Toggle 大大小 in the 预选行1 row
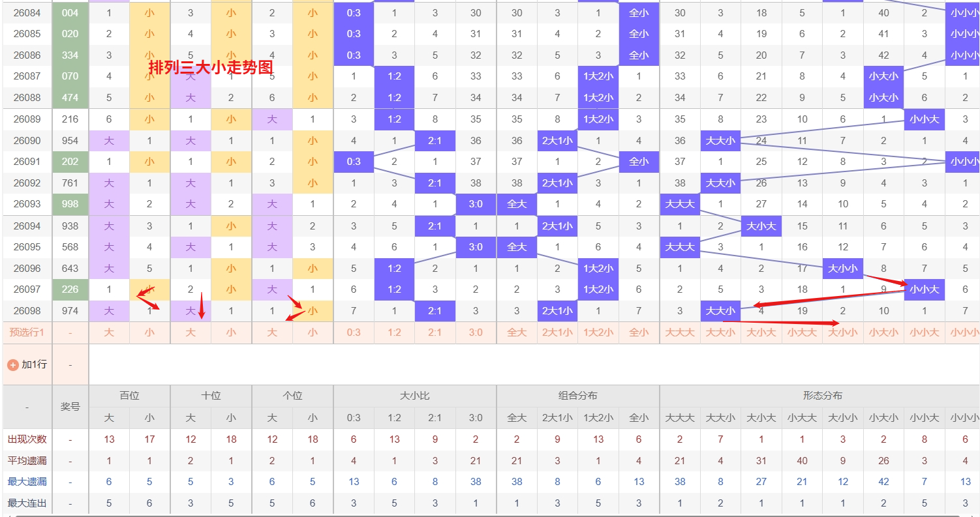This screenshot has width=980, height=517. coord(720,332)
